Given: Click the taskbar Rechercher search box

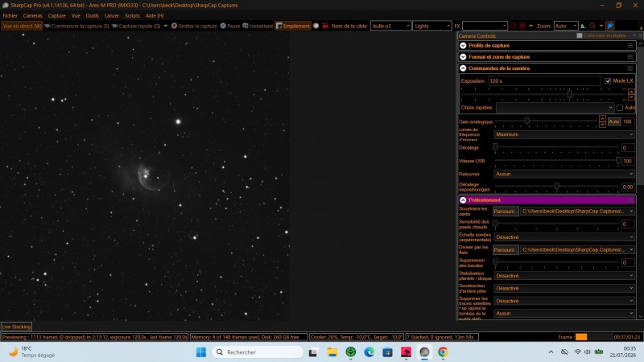Looking at the screenshot, I should (x=258, y=352).
